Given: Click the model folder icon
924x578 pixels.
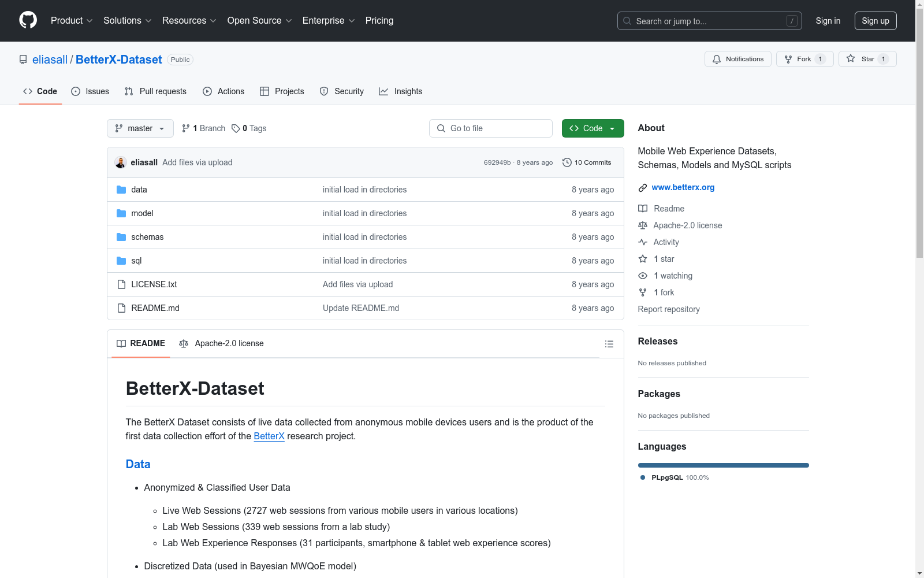Looking at the screenshot, I should pyautogui.click(x=121, y=213).
